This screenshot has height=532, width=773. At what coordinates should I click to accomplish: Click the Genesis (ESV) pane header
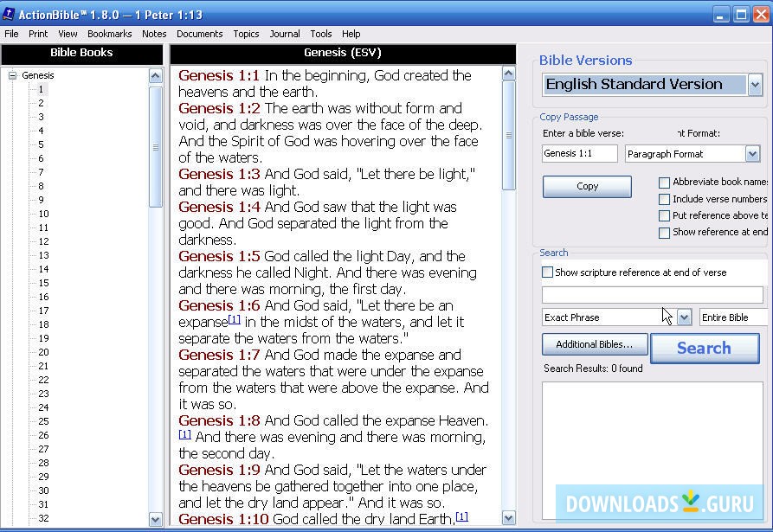(343, 54)
